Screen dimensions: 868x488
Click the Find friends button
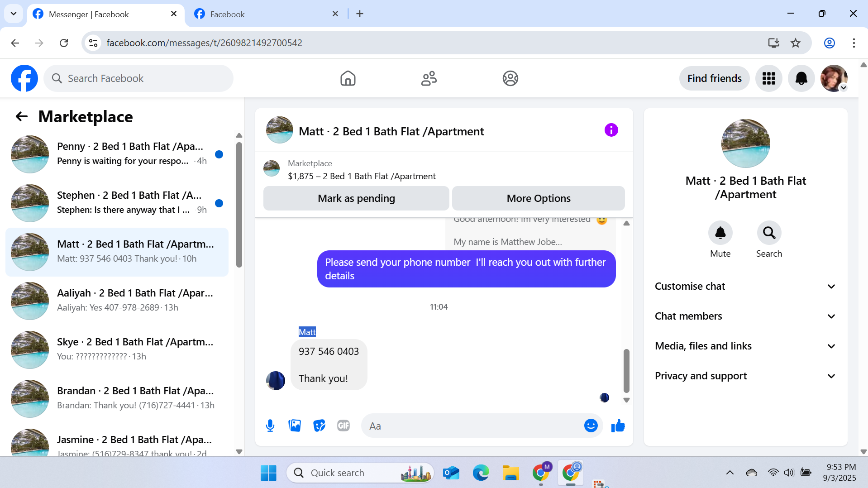(714, 78)
